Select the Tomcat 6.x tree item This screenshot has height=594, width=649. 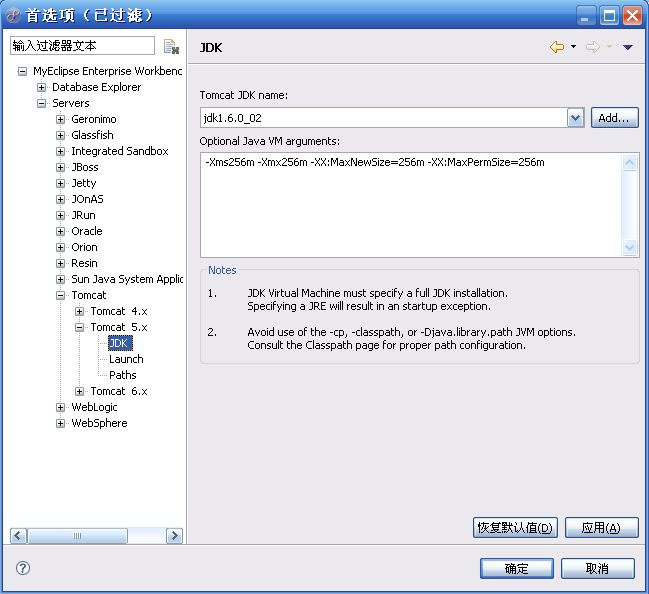119,391
